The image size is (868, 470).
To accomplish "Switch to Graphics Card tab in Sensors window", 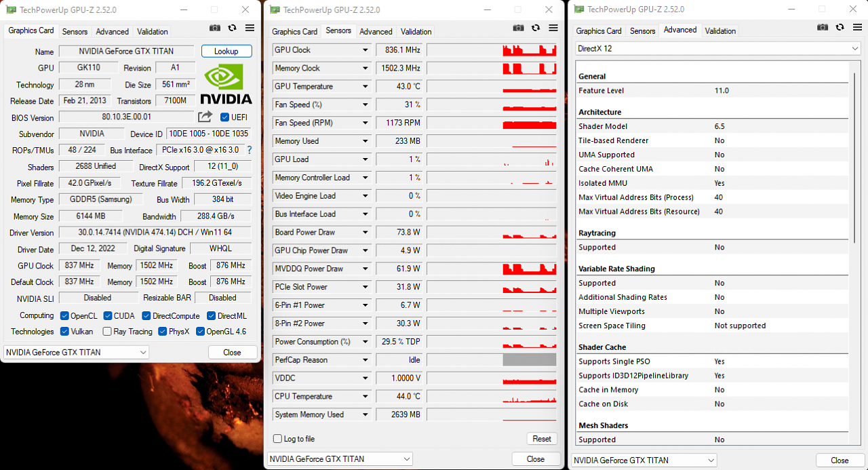I will [294, 32].
